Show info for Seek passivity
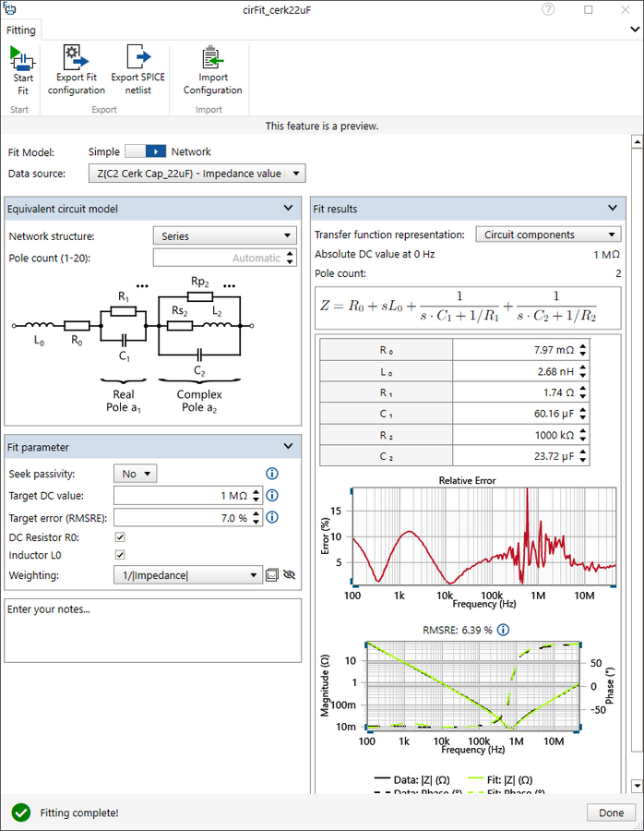644x831 pixels. 271,474
